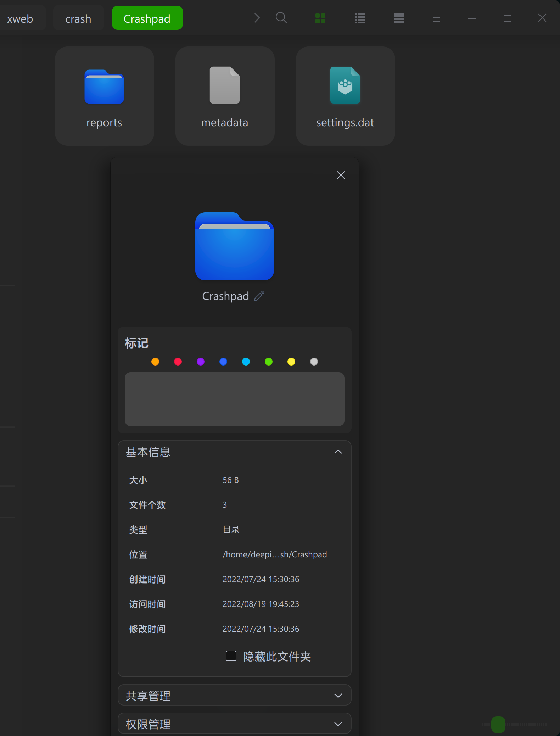Pick the gray tag color
The height and width of the screenshot is (736, 560).
point(314,362)
